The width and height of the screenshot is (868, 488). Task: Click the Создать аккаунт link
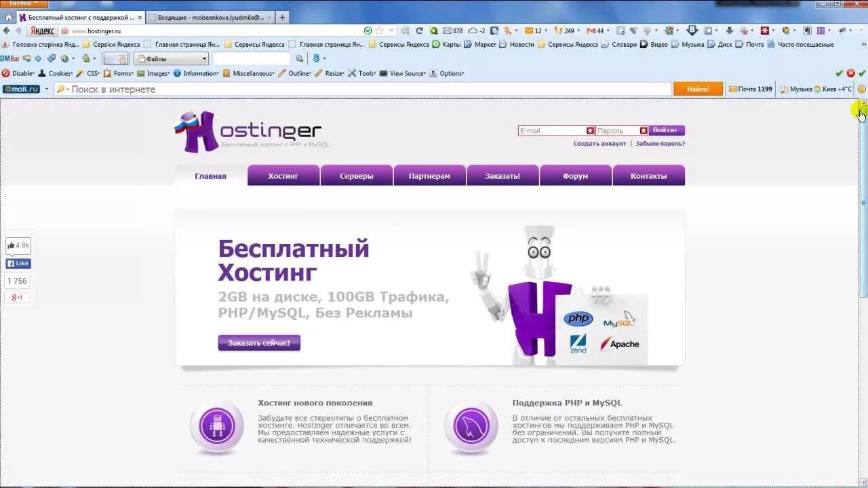tap(599, 144)
